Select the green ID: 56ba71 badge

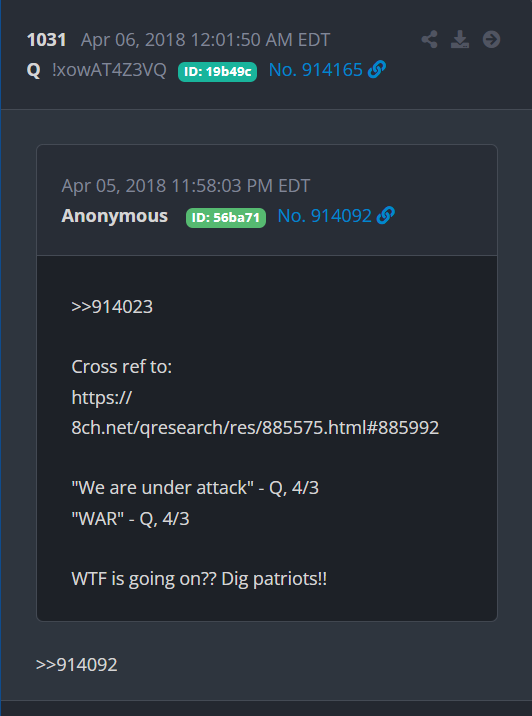226,218
